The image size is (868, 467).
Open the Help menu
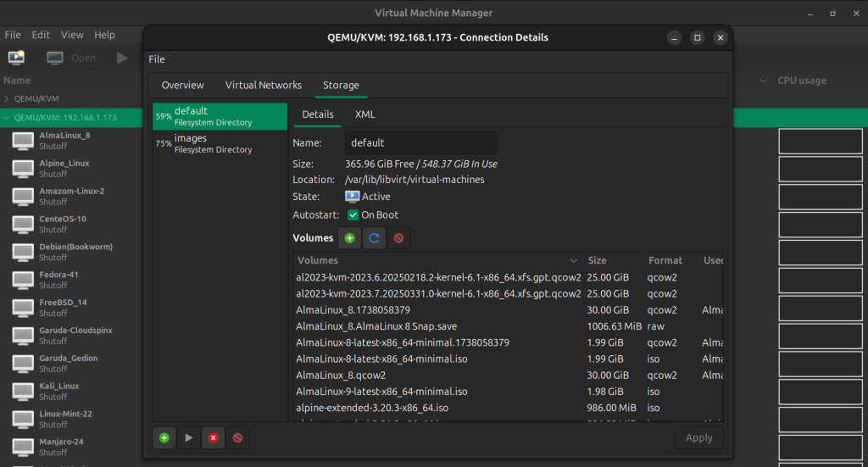(104, 35)
